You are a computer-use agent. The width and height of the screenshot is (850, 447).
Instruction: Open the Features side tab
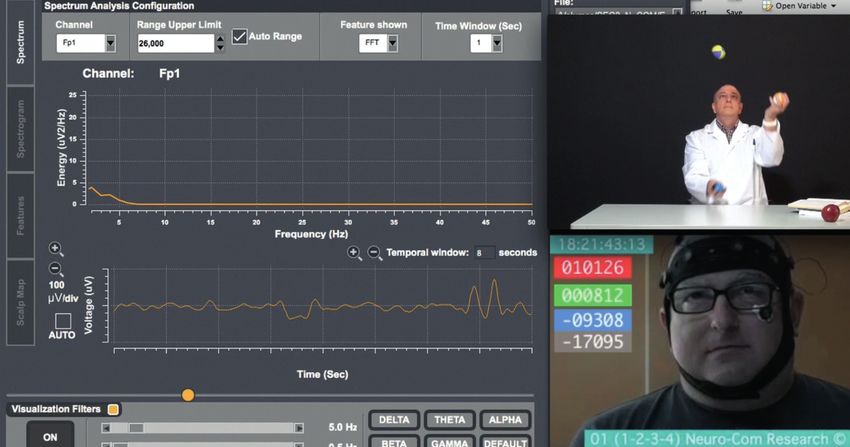(21, 216)
